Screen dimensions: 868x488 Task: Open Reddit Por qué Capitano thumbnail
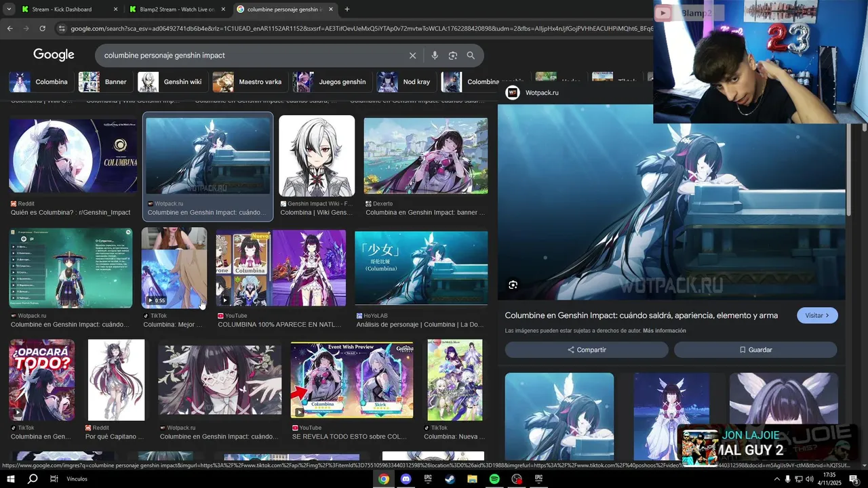(x=116, y=380)
